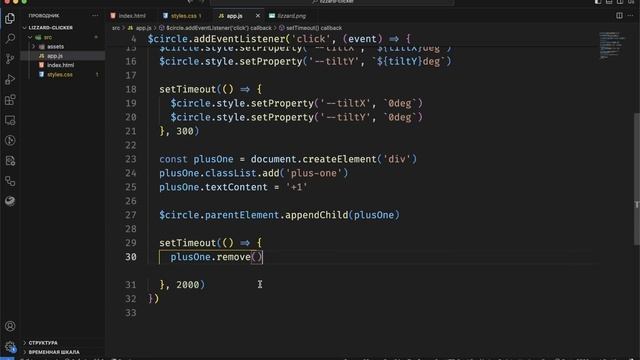
Task: Click the sticky addEventListener header line
Action: coord(279,39)
